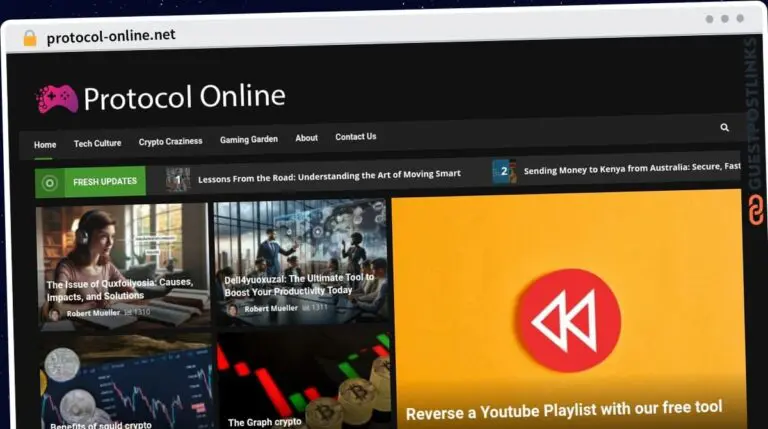Open the Tech Culture menu item
Image resolution: width=768 pixels, height=429 pixels.
97,143
